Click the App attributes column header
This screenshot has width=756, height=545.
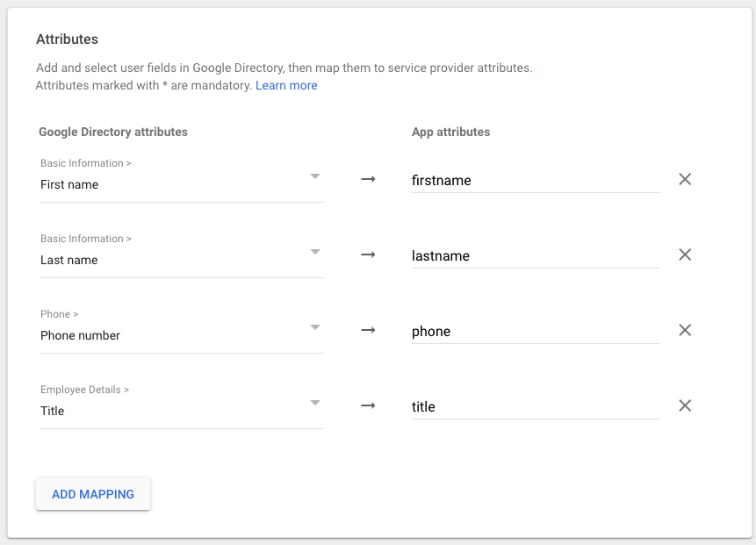pos(450,132)
